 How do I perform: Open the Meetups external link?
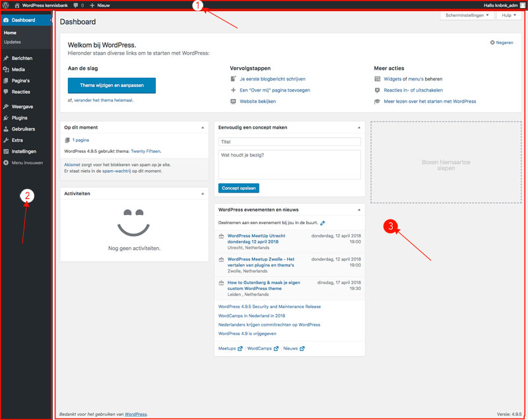(230, 349)
